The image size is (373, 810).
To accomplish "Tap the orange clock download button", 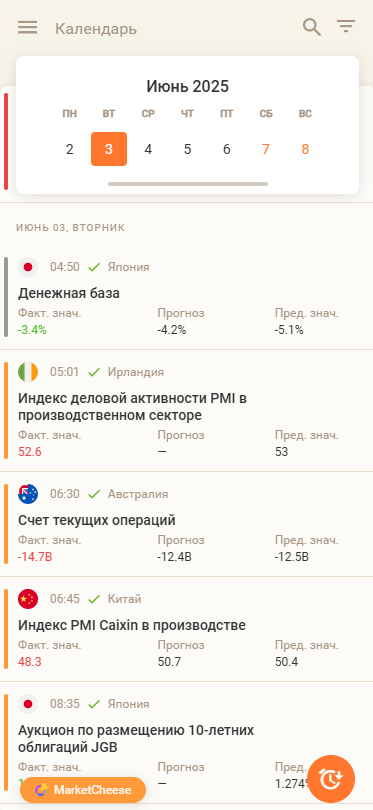I will pos(331,778).
